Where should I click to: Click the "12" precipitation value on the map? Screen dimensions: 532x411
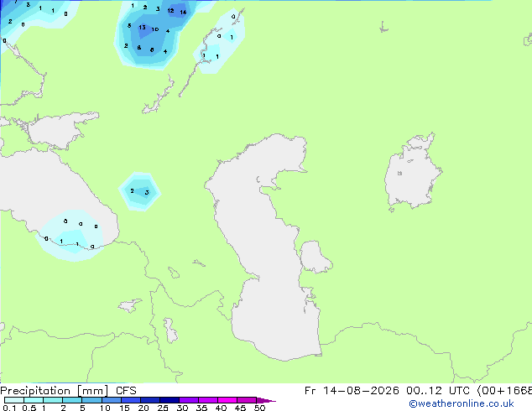(x=170, y=11)
